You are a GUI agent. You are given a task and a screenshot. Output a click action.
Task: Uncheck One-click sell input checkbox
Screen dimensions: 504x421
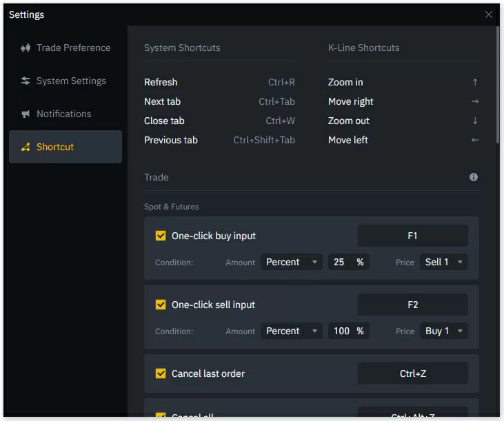pyautogui.click(x=161, y=305)
